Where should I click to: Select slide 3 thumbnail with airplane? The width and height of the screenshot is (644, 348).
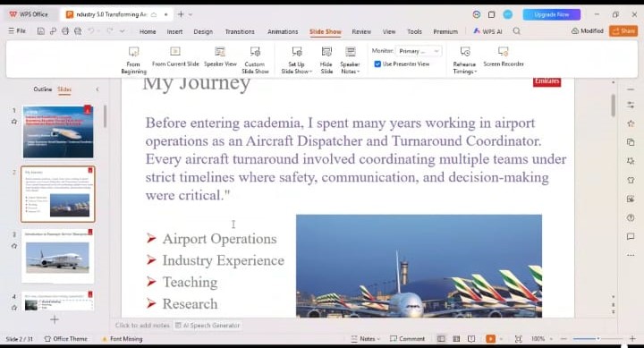(x=57, y=257)
